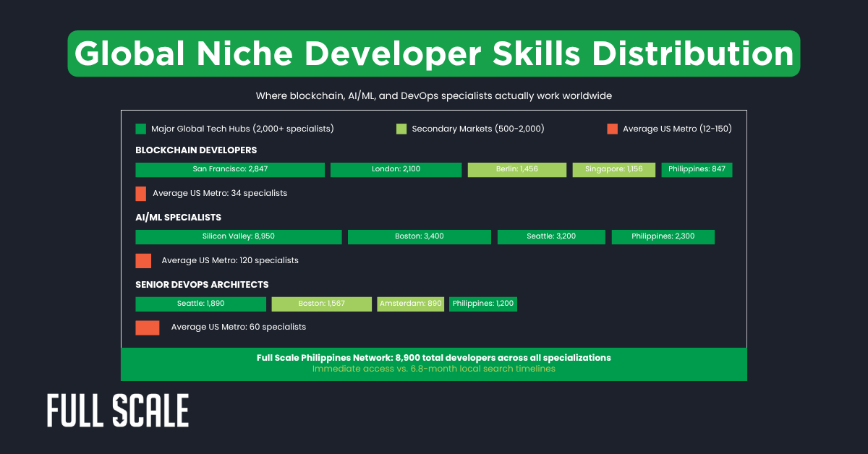Toggle the Boston: 1,567 DevOps bar
868x454 pixels.
pyautogui.click(x=321, y=304)
